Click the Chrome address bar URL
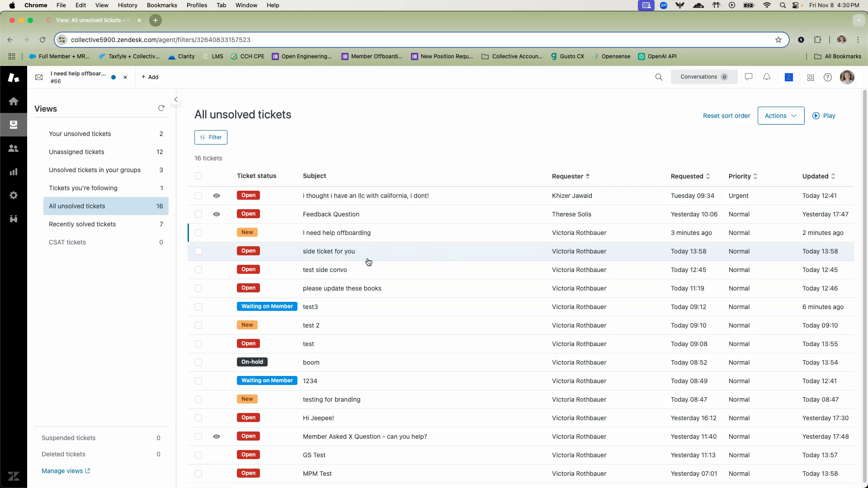The width and height of the screenshot is (868, 488). pyautogui.click(x=160, y=40)
